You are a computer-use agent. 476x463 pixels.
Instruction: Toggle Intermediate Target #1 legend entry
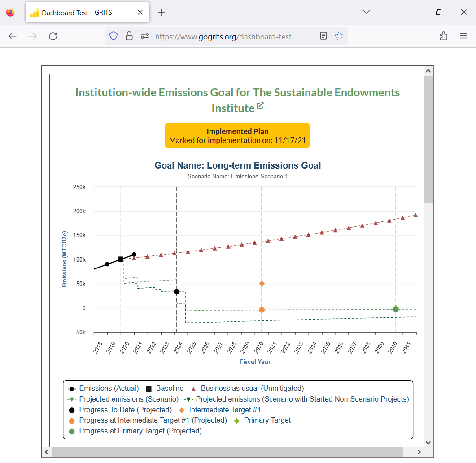220,410
